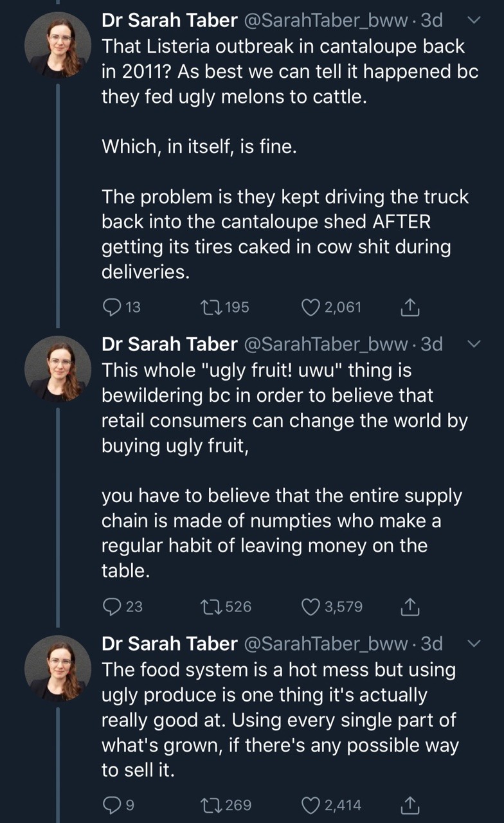This screenshot has height=823, width=504.
Task: Open Dr Sarah Taber's name on first tweet
Action: point(170,21)
